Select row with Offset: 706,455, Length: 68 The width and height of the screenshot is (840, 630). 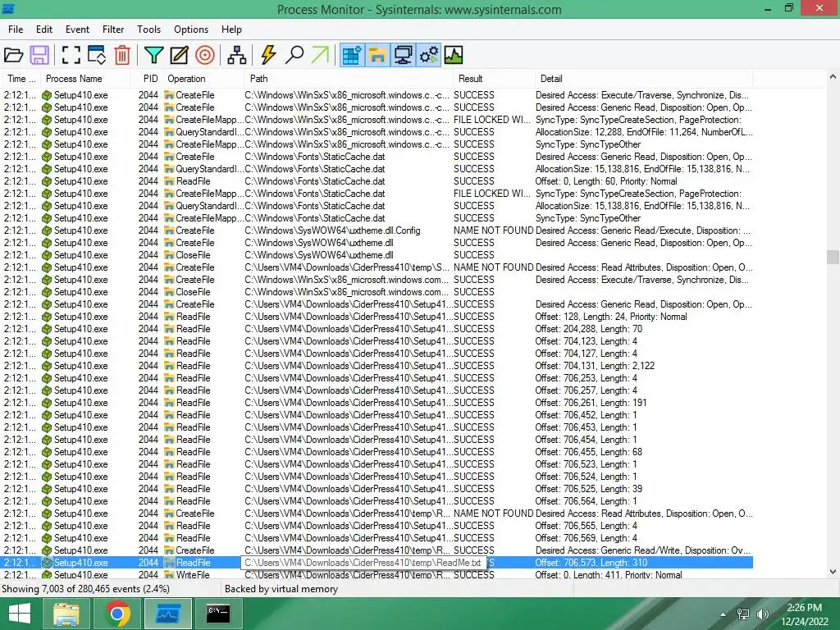click(377, 453)
